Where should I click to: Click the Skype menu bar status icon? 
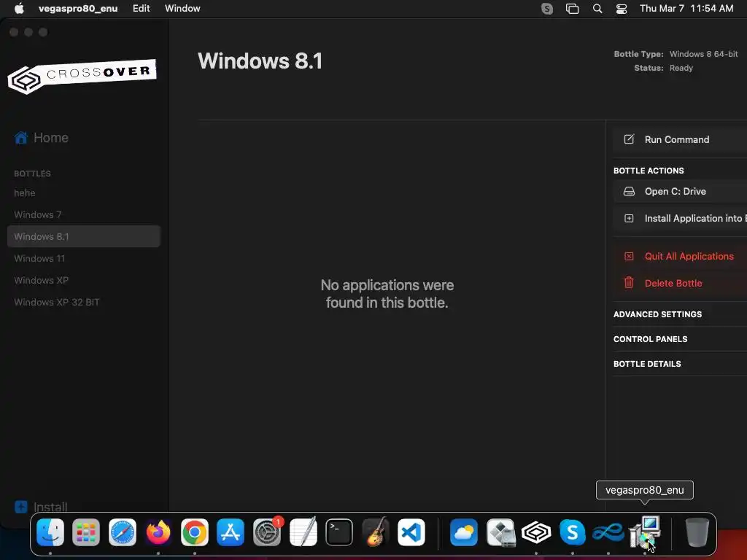tap(547, 9)
